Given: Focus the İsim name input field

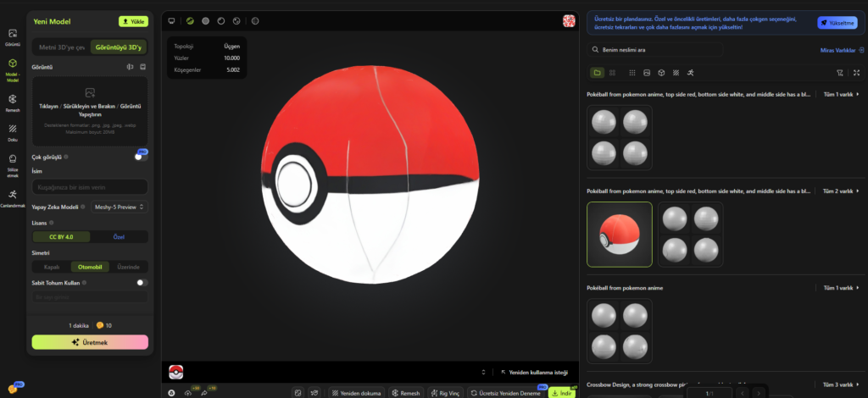Looking at the screenshot, I should pyautogui.click(x=90, y=187).
